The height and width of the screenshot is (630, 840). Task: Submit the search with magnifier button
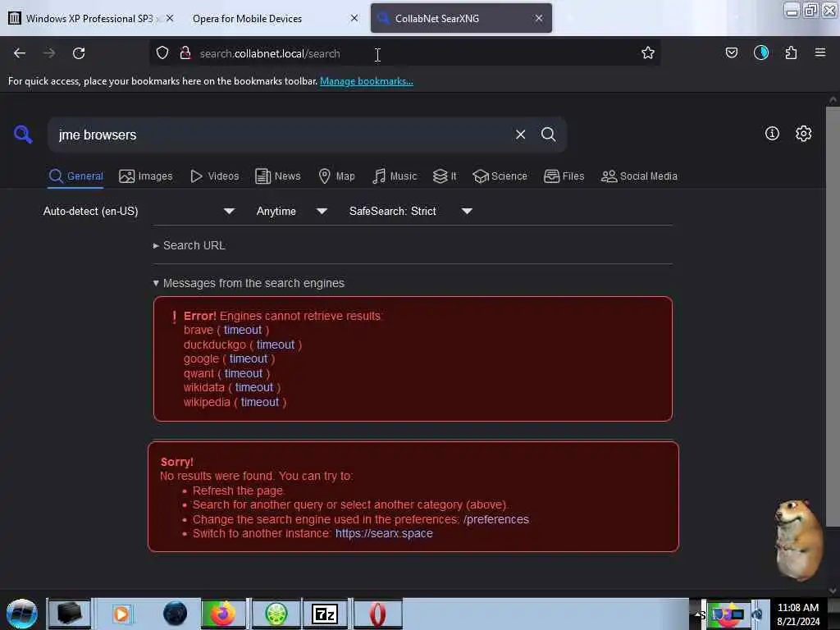tap(548, 135)
